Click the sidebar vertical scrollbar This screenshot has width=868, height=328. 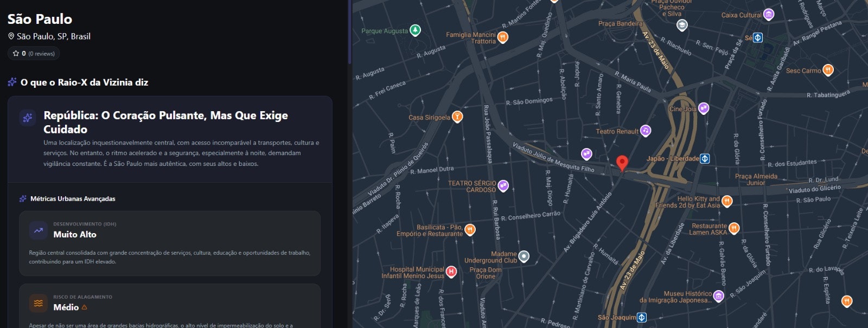(350, 33)
